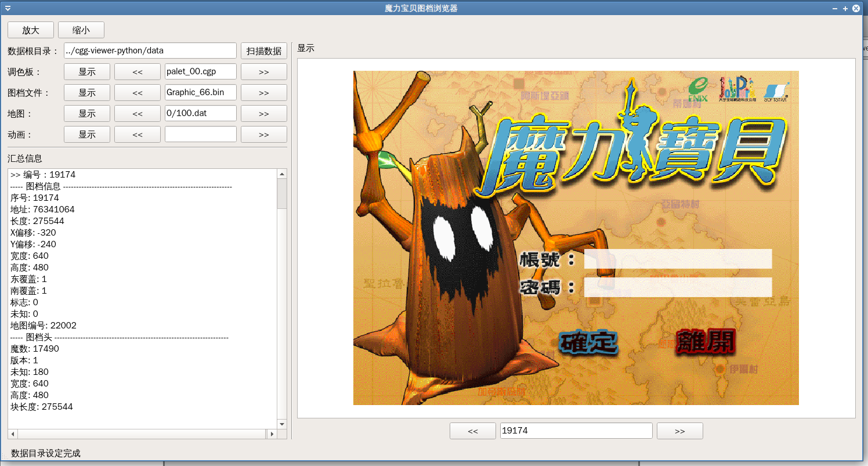This screenshot has height=466, width=868.
Task: Click the 確定 confirm graphic in the displayed image
Action: (588, 342)
